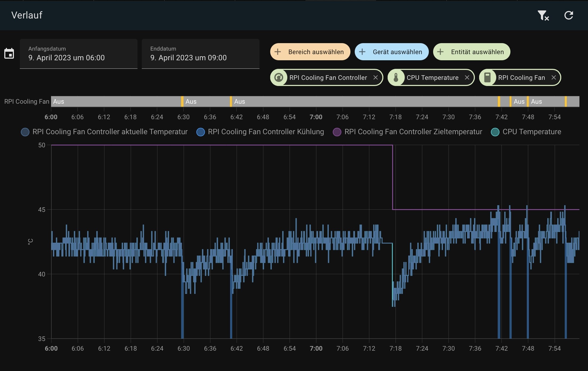588x371 pixels.
Task: Open the calendar date range picker icon
Action: tap(9, 54)
